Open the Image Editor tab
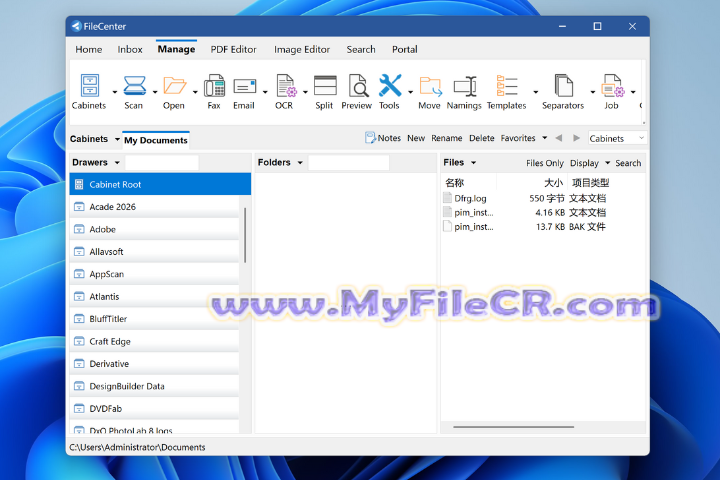 point(302,49)
